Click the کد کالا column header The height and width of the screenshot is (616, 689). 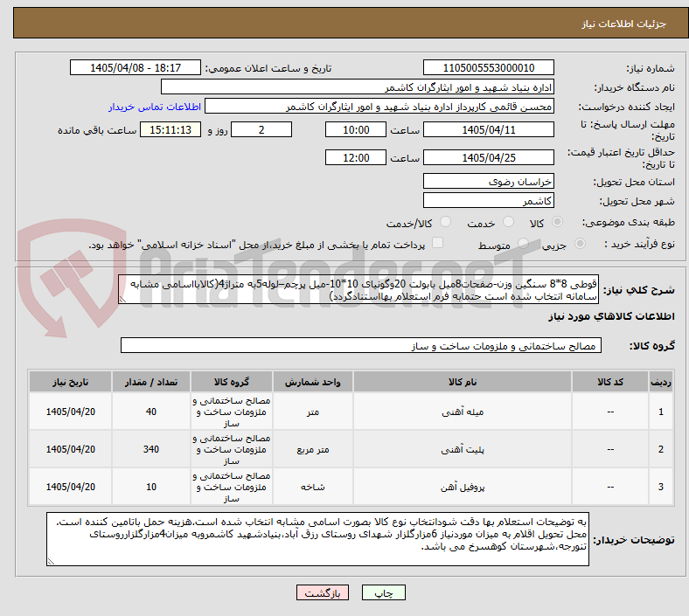point(610,382)
